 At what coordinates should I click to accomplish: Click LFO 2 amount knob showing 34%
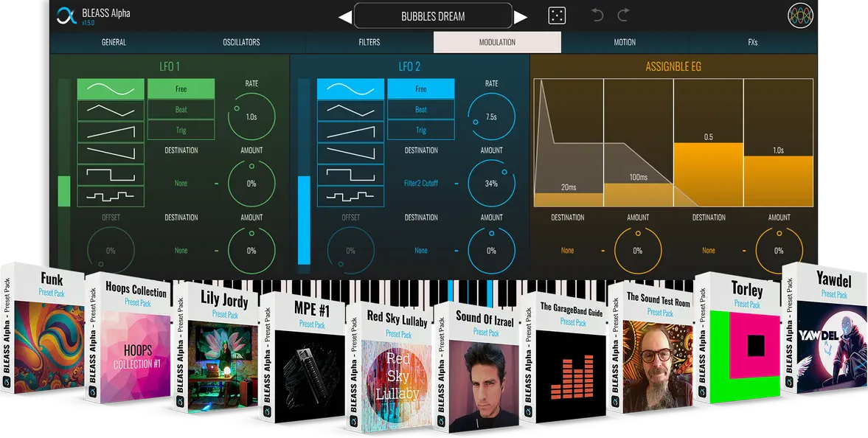tap(491, 184)
